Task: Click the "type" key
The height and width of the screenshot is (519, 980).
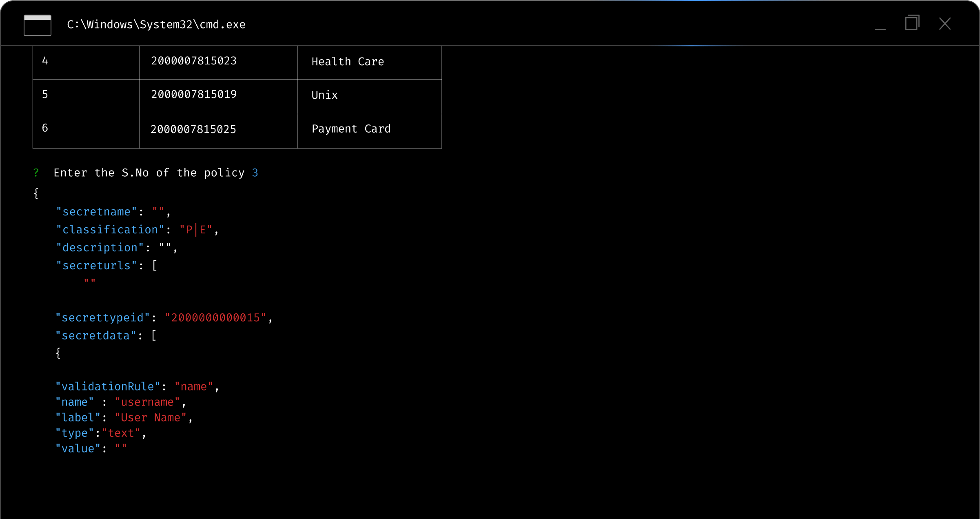Action: click(x=75, y=433)
